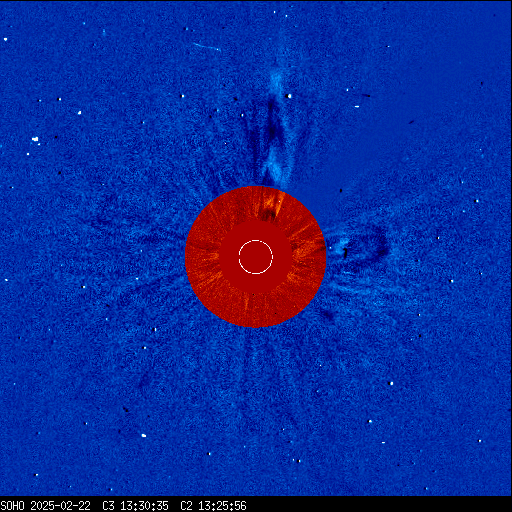Click the small black blob right of red disk
Screen dimensions: 512x512
pyautogui.click(x=345, y=252)
